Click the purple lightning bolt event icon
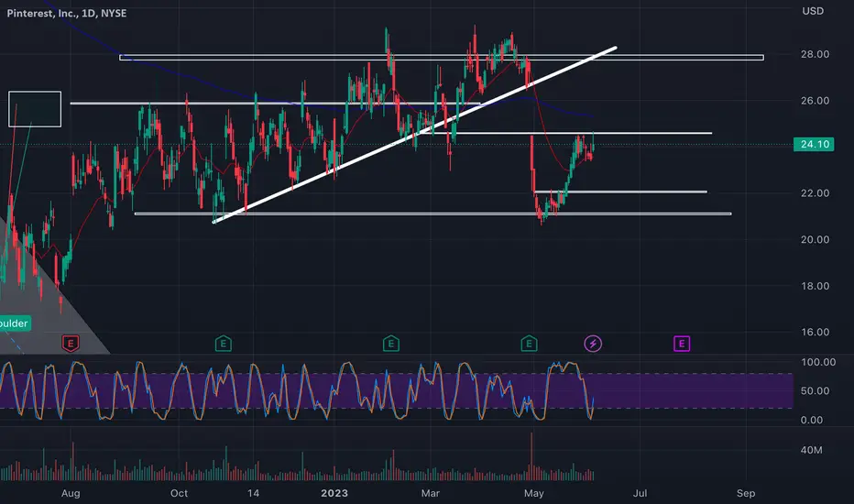This screenshot has width=854, height=504. (593, 344)
